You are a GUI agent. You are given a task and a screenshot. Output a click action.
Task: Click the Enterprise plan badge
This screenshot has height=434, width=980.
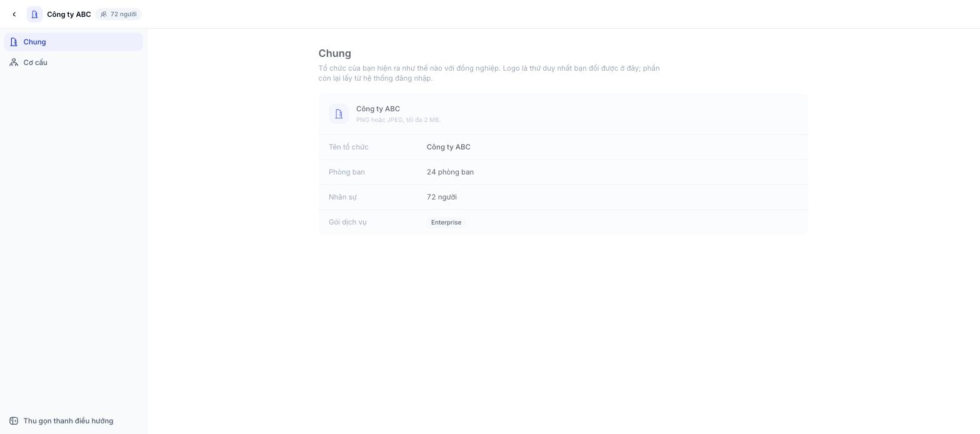click(446, 223)
